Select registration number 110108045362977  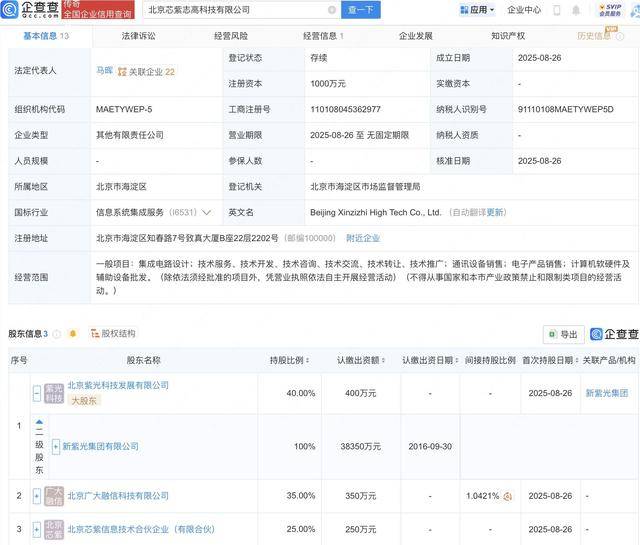(345, 109)
